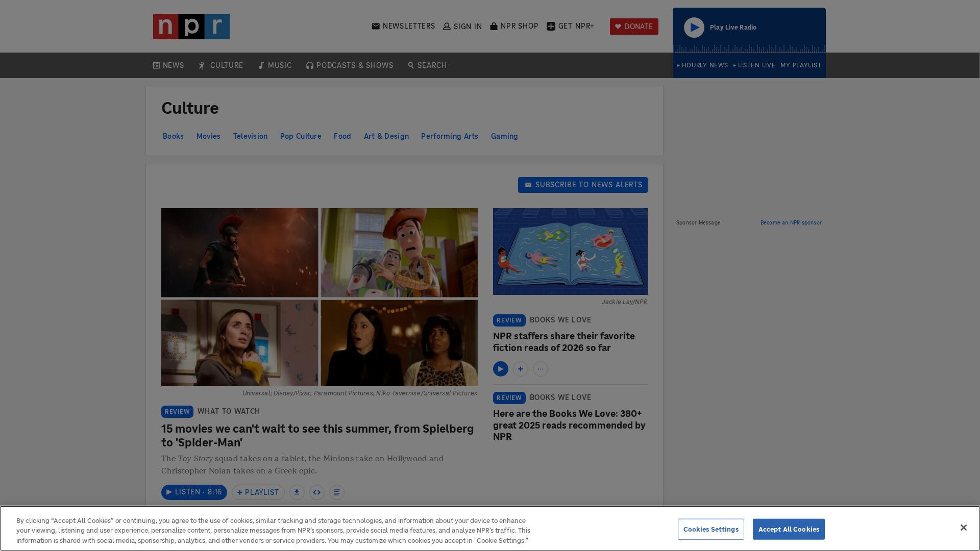Click the NPR logo
980x551 pixels.
pyautogui.click(x=191, y=27)
